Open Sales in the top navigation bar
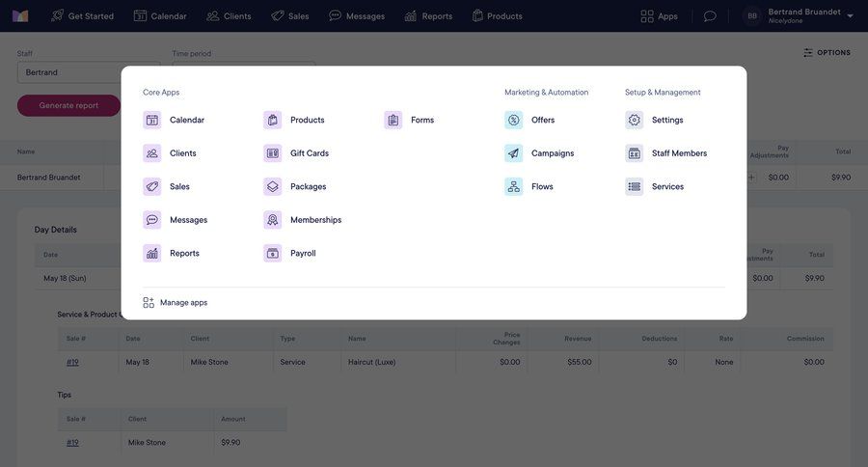 [290, 16]
